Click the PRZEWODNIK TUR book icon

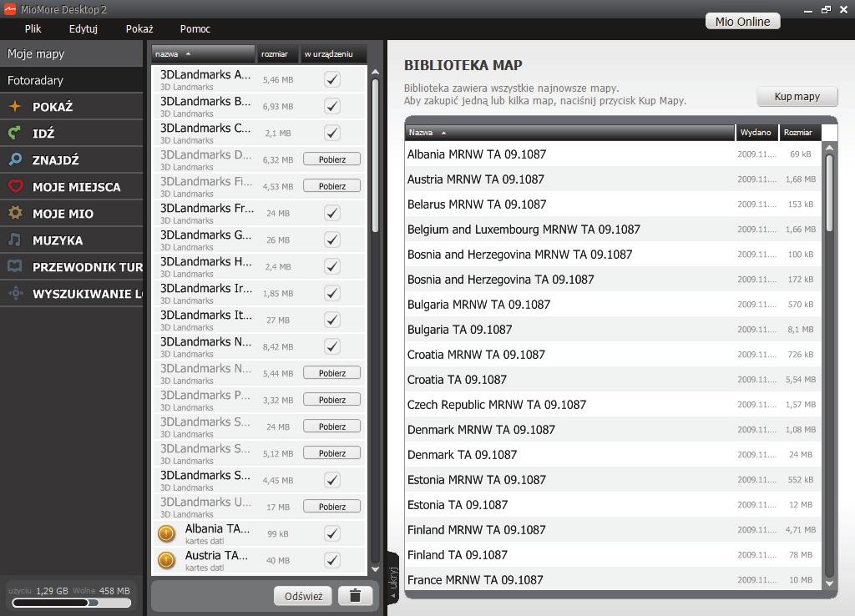[15, 266]
